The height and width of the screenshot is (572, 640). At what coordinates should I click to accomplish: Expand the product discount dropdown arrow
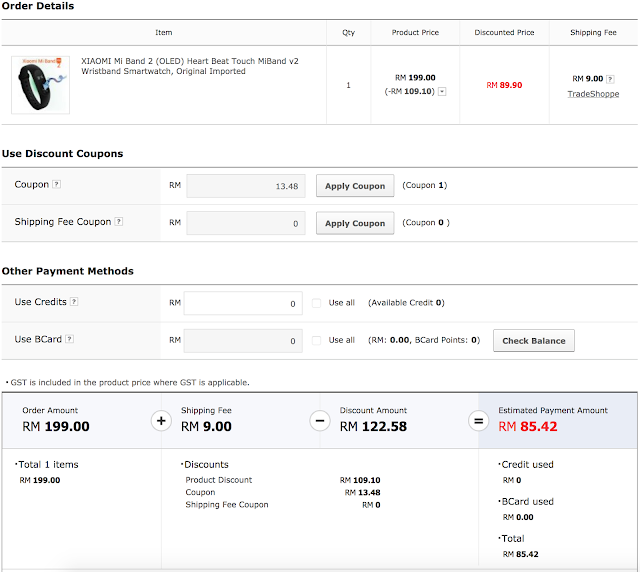point(442,91)
